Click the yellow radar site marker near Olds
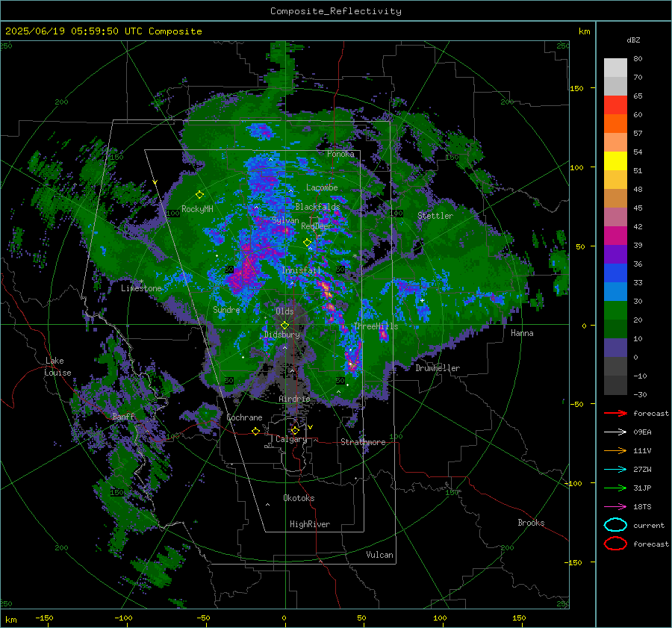672x628 pixels. tap(284, 326)
